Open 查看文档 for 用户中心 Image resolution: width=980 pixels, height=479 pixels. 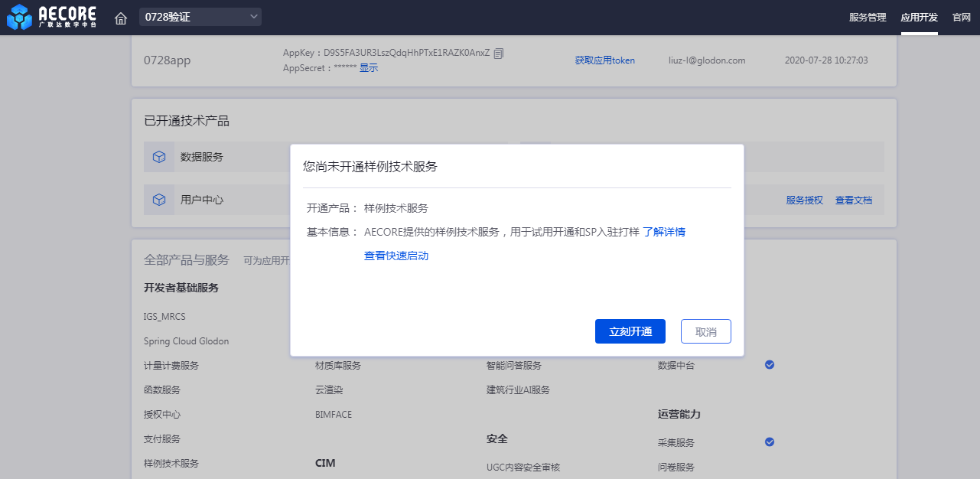[853, 200]
